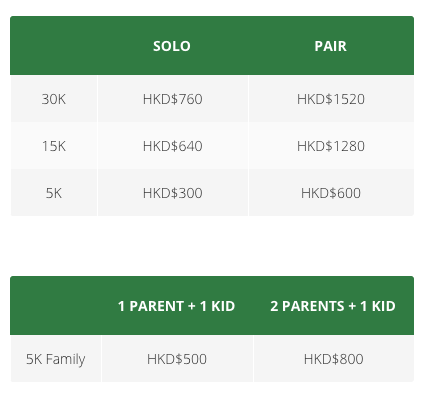425x399 pixels.
Task: Select the 30K row label
Action: click(x=54, y=99)
